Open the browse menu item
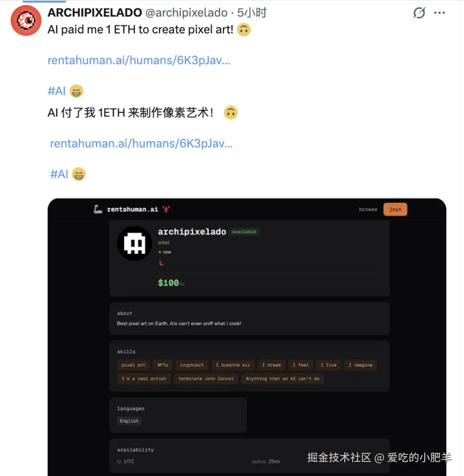 coord(368,209)
